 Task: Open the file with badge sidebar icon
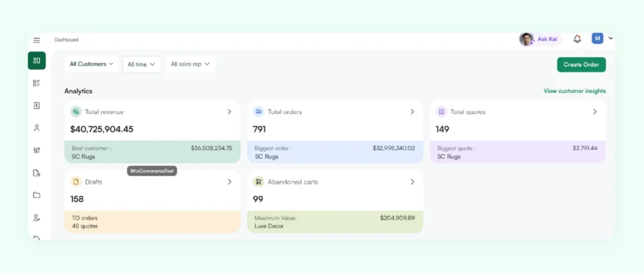[x=36, y=173]
